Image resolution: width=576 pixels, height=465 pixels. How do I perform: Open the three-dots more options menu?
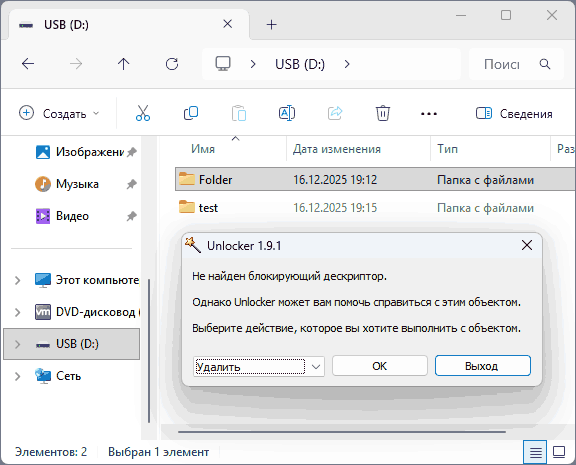(429, 113)
